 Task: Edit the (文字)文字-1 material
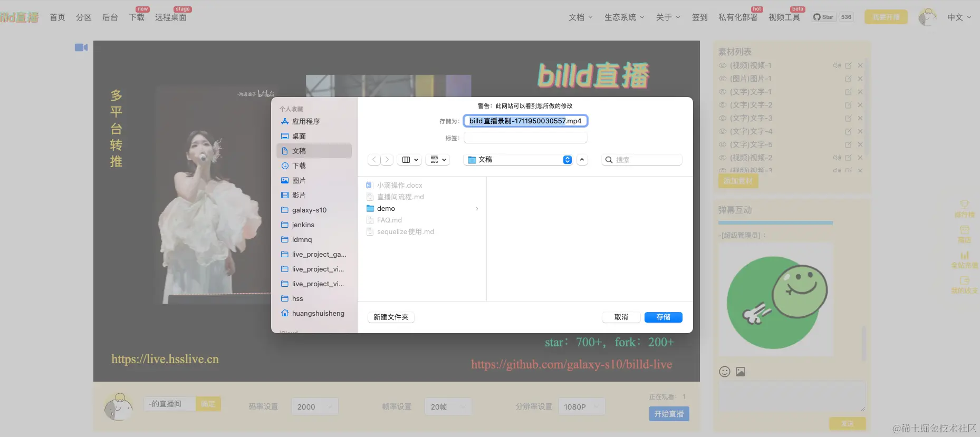848,92
